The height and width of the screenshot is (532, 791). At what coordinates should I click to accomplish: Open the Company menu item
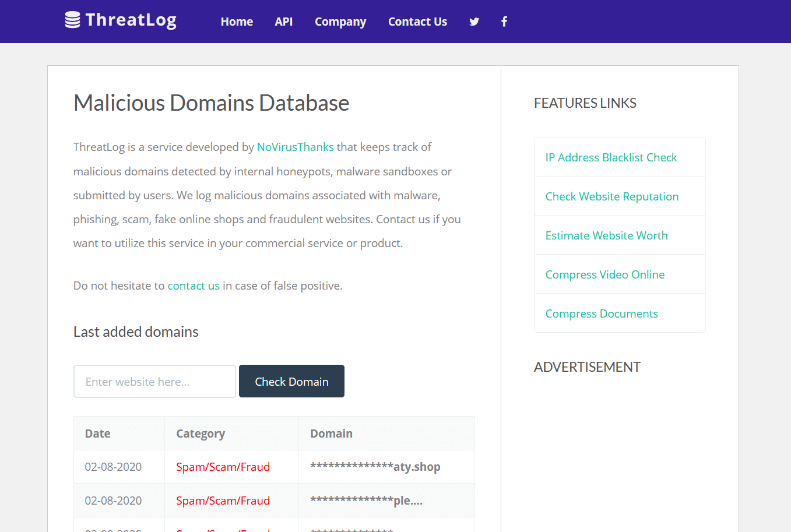(340, 22)
